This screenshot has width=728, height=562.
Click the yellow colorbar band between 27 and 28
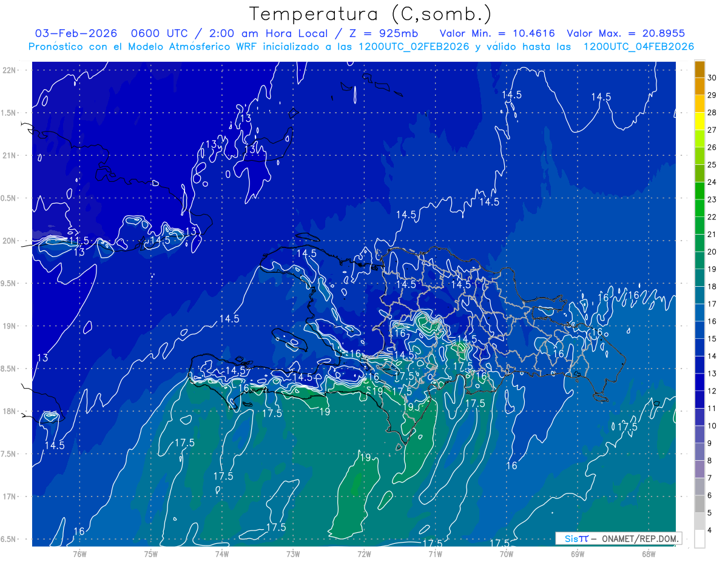[x=699, y=121]
